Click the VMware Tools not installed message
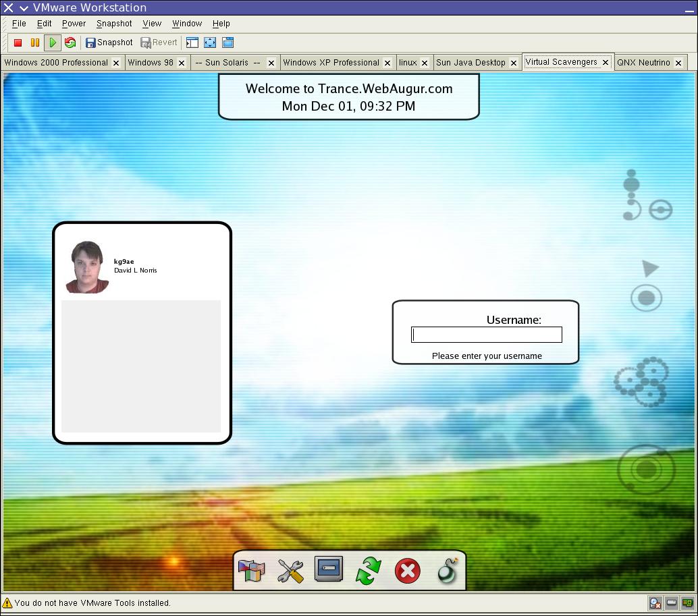Viewport: 698px width, 616px height. tap(92, 603)
